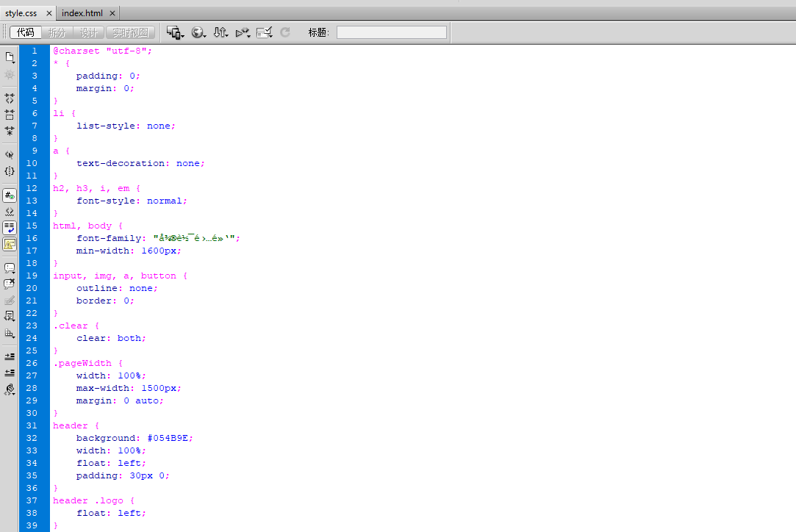This screenshot has height=532, width=796.
Task: Click line number 6 in gutter
Action: click(35, 113)
